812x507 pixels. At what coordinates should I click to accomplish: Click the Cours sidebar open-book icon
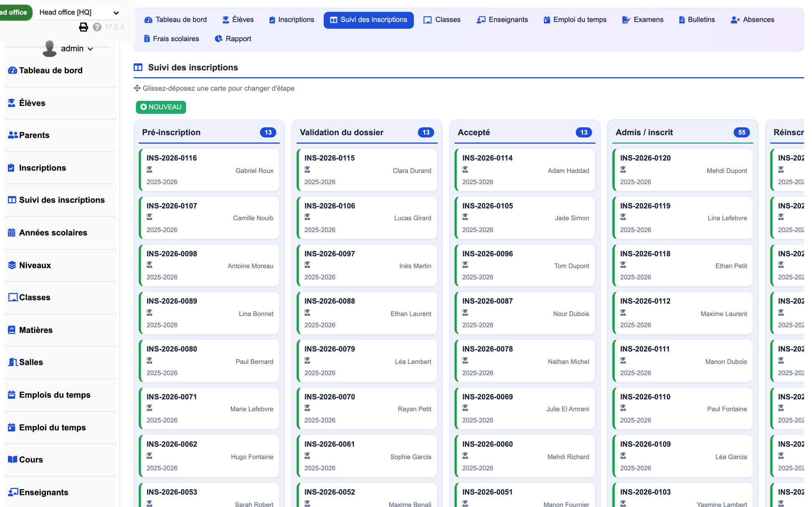coord(13,459)
